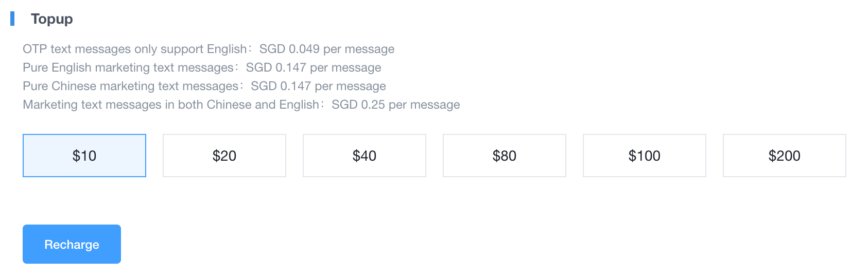The width and height of the screenshot is (868, 274).
Task: Select the $10 topup amount
Action: pos(84,156)
